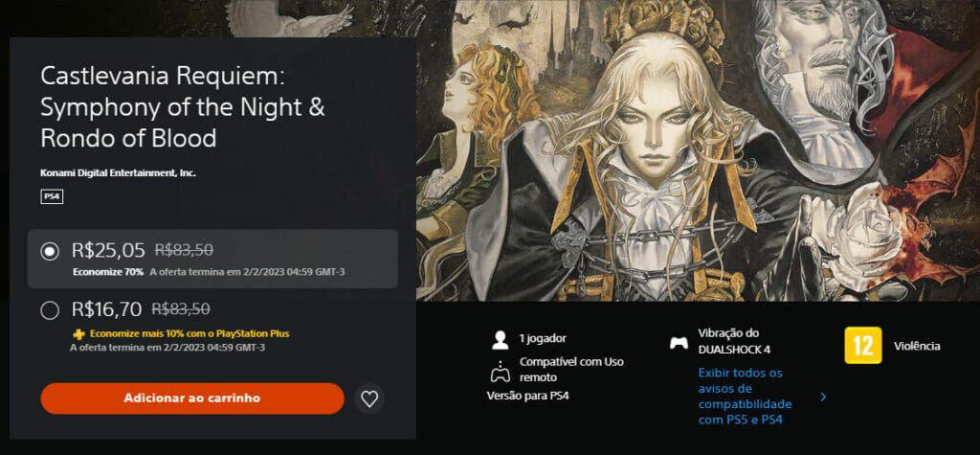This screenshot has width=980, height=455.
Task: Click the yellow PlayStation Plus icon
Action: point(79,334)
